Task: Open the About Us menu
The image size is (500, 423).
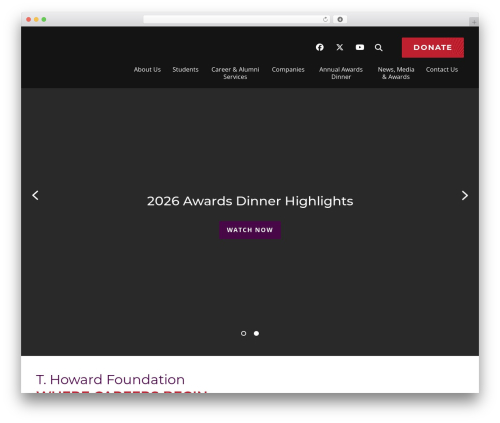Action: coord(147,70)
